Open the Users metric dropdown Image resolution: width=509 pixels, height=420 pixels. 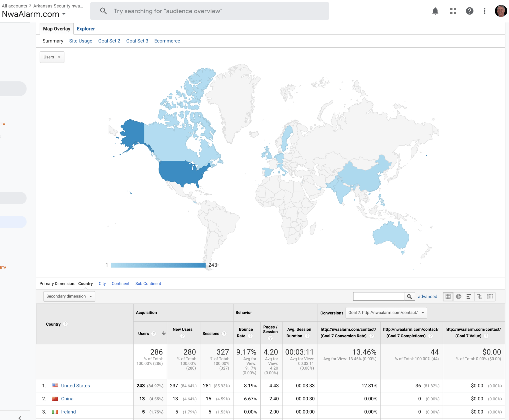[52, 57]
